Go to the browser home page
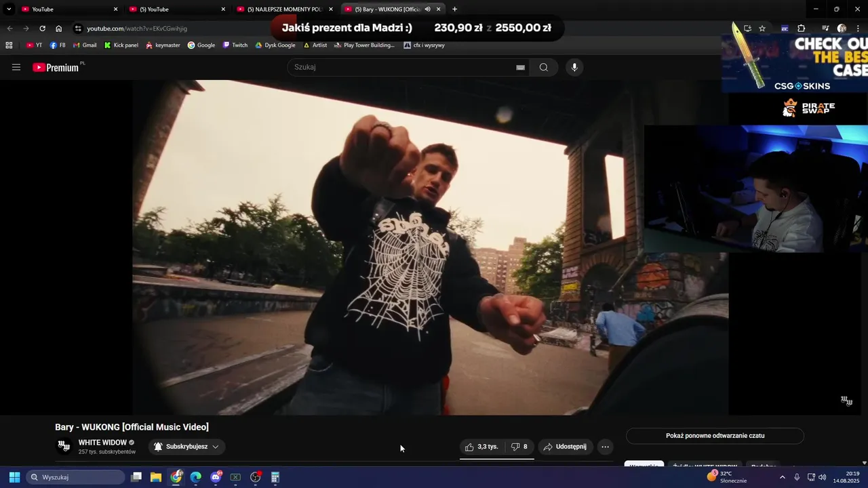 (58, 28)
